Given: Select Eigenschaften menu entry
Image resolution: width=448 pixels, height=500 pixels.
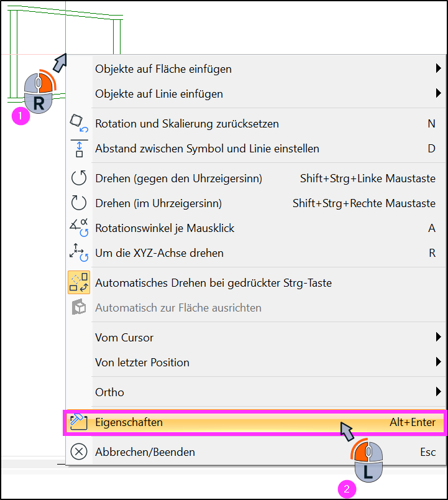Looking at the screenshot, I should point(255,422).
